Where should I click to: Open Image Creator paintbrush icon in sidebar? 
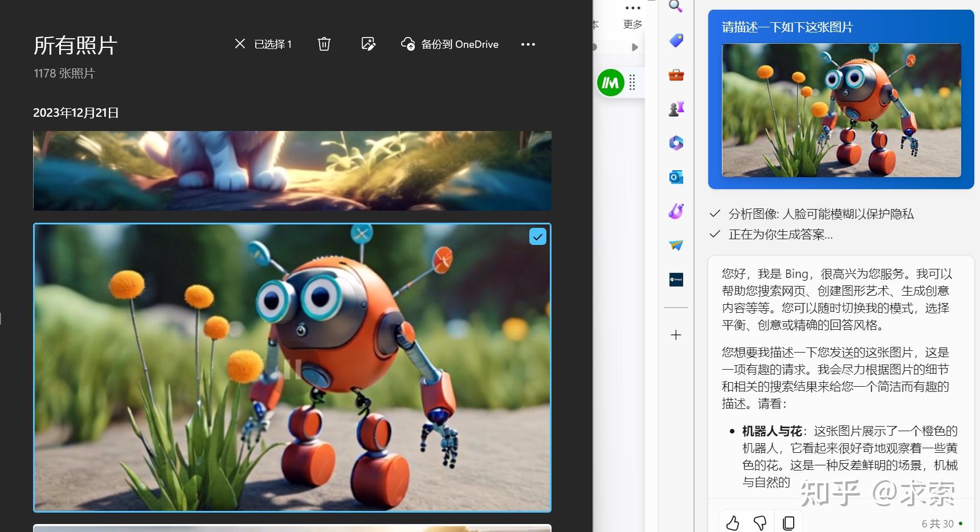pyautogui.click(x=676, y=211)
